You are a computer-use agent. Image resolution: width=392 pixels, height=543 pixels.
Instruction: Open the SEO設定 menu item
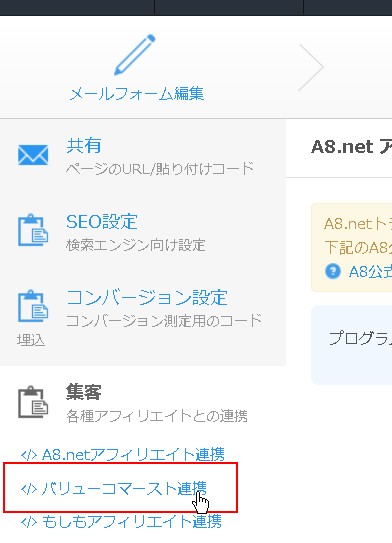102,222
